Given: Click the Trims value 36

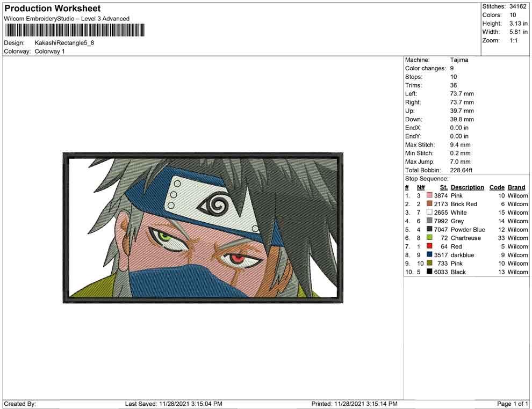Looking at the screenshot, I should click(454, 85).
